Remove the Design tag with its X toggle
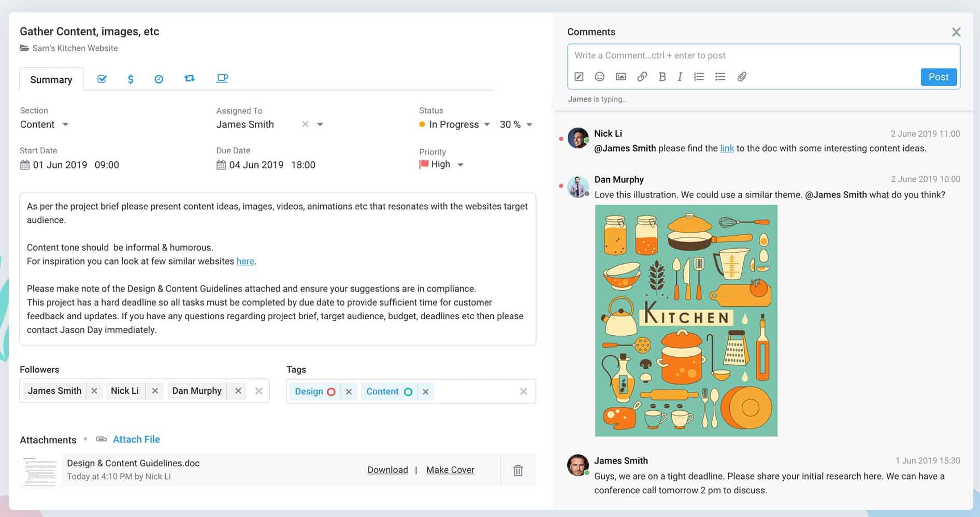The height and width of the screenshot is (517, 980). 349,392
